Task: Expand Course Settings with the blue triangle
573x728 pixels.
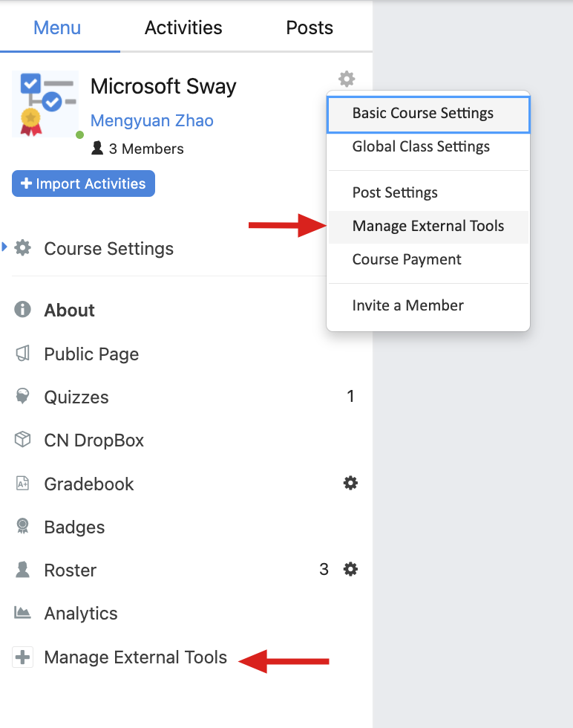Action: click(4, 247)
